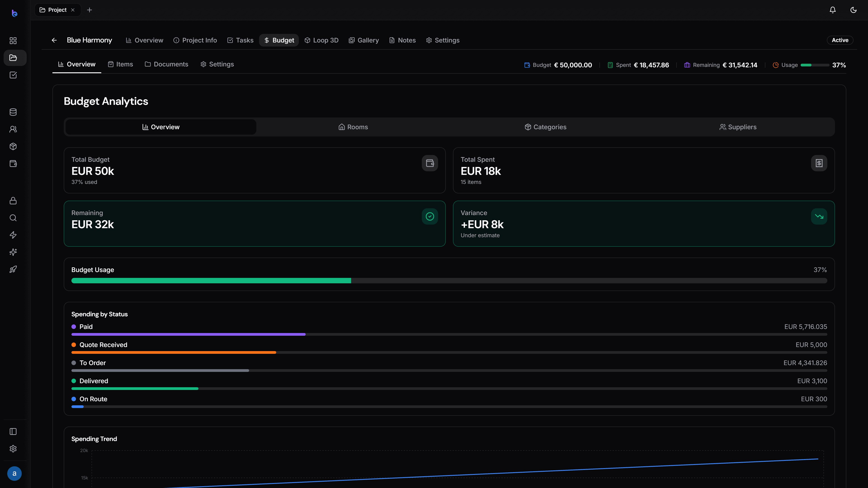The width and height of the screenshot is (868, 488).
Task: Click the Variance card
Action: (644, 224)
